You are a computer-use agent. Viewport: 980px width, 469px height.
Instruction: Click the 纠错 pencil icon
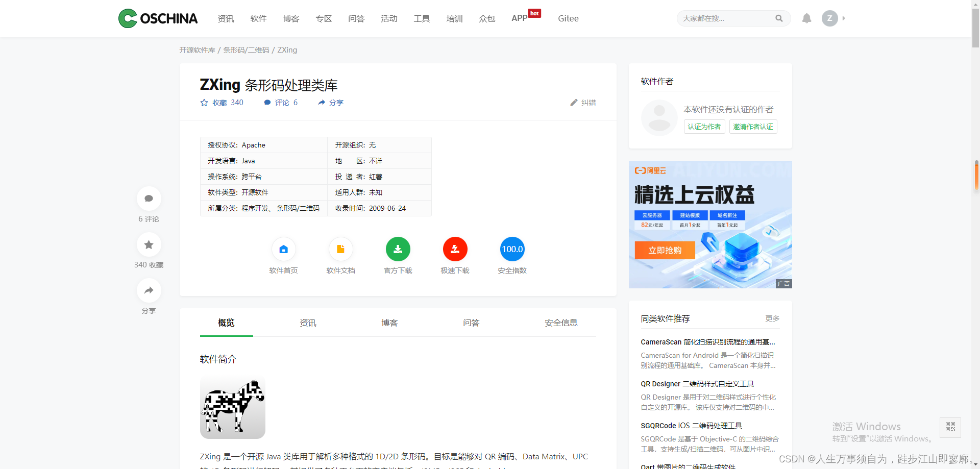574,103
